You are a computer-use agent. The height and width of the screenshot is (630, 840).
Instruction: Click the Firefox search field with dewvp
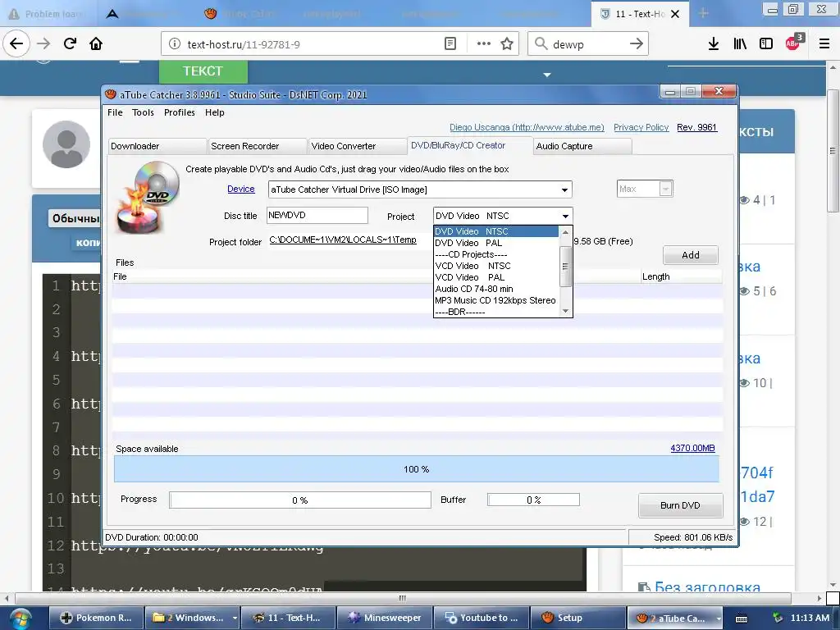click(587, 44)
